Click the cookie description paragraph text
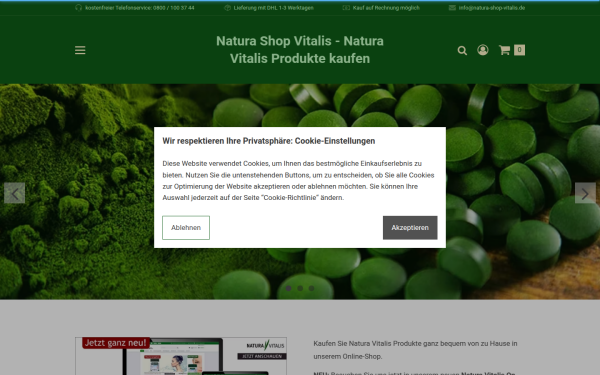This screenshot has width=600, height=375. pyautogui.click(x=298, y=181)
